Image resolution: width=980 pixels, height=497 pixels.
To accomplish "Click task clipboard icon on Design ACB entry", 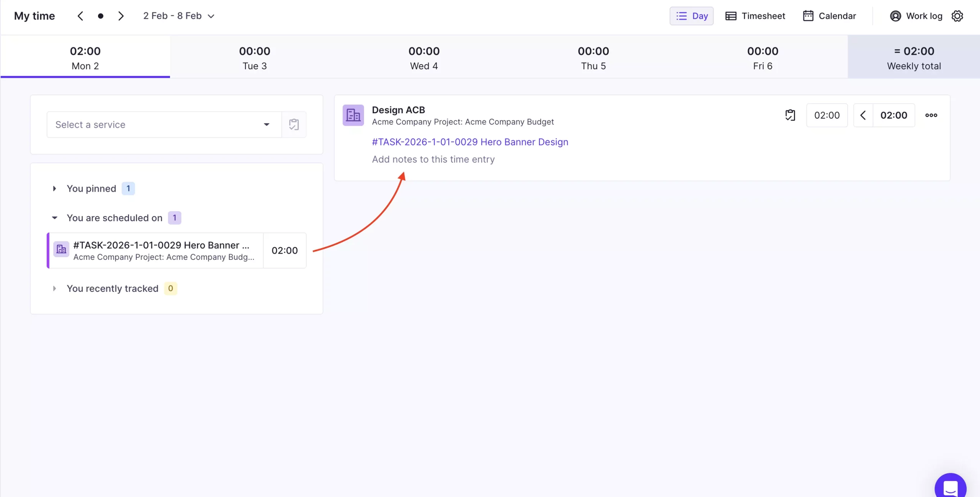I will 790,115.
